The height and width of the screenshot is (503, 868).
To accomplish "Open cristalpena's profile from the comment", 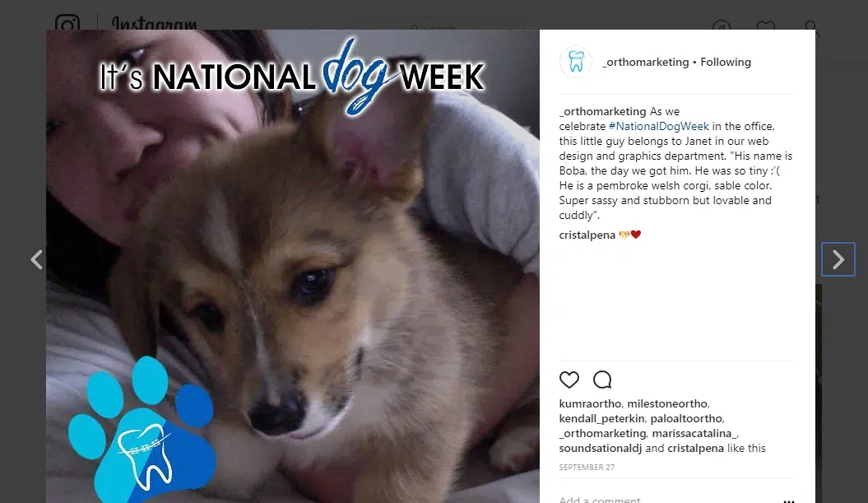I will tap(587, 235).
